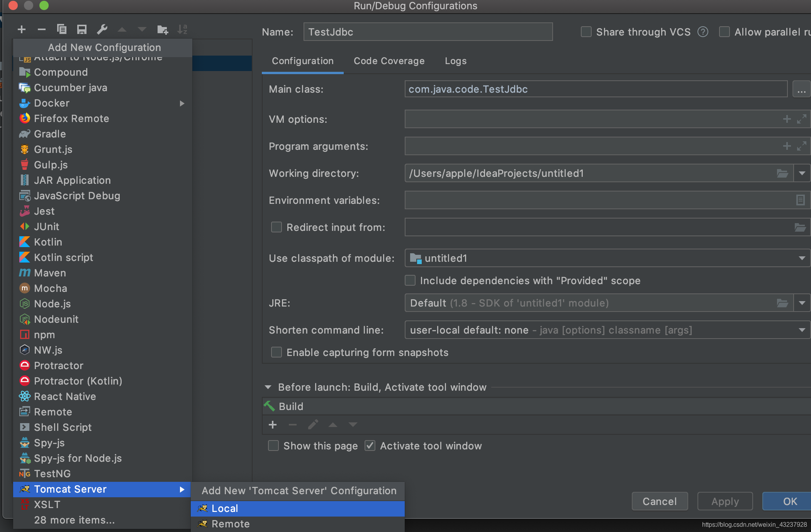Click the wrench Edit Templates icon

[x=102, y=29]
